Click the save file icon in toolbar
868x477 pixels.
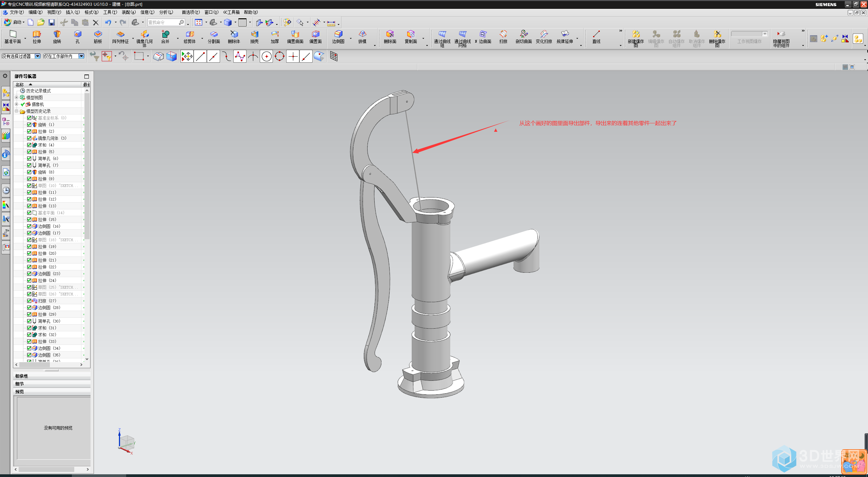point(52,22)
